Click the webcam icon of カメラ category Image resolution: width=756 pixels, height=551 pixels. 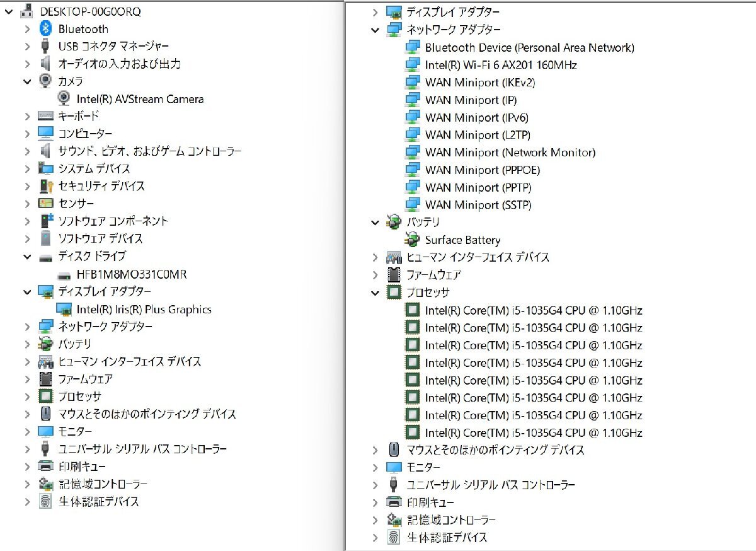pyautogui.click(x=45, y=81)
